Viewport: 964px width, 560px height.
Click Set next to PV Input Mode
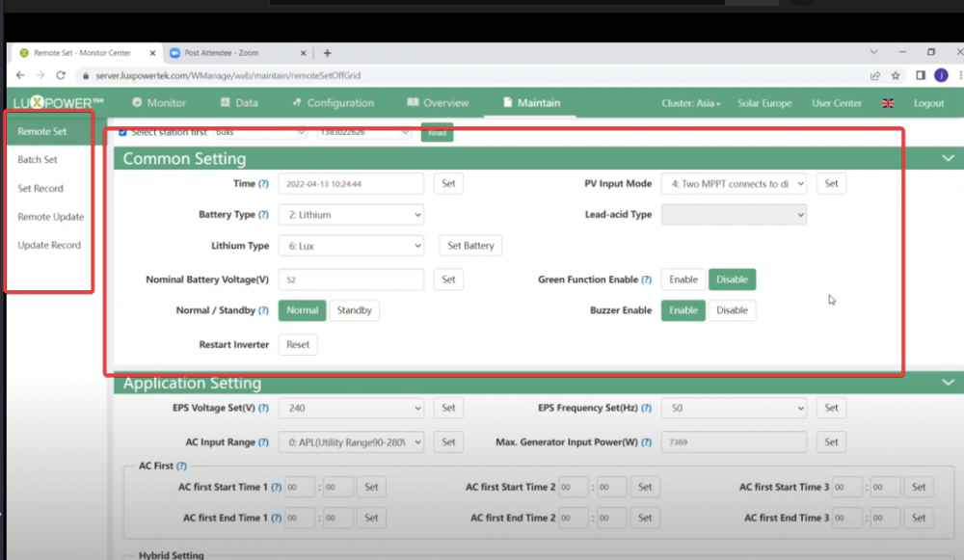tap(831, 184)
